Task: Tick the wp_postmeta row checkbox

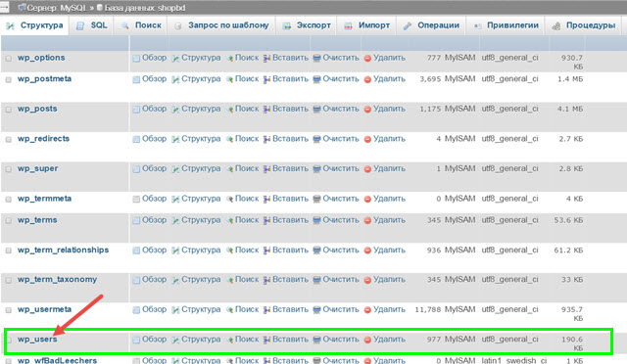Action: point(9,79)
